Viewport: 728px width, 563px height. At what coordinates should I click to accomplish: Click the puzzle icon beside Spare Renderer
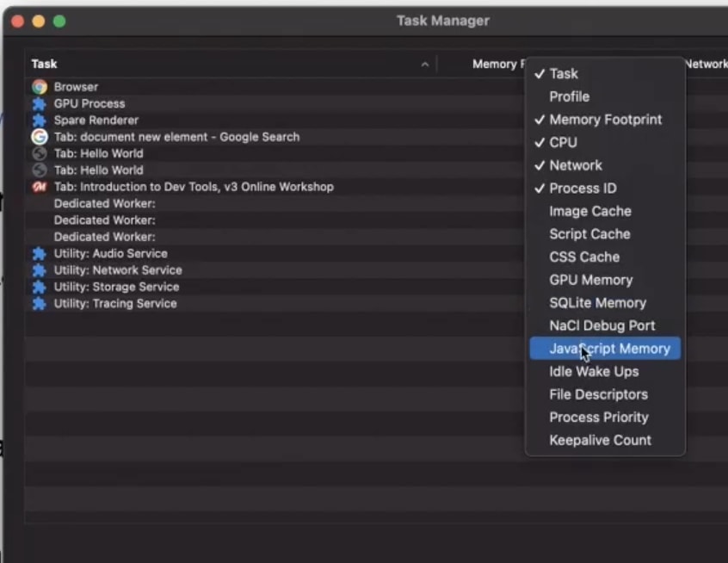pyautogui.click(x=40, y=121)
